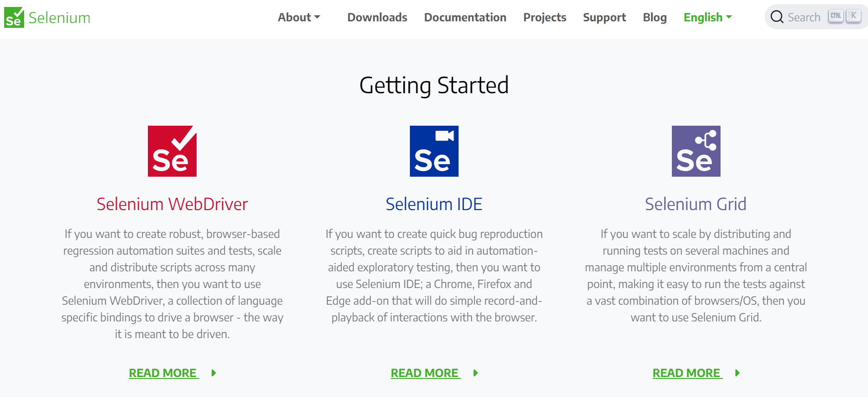This screenshot has width=868, height=397.
Task: Select Projects in the navigation bar
Action: pyautogui.click(x=544, y=17)
